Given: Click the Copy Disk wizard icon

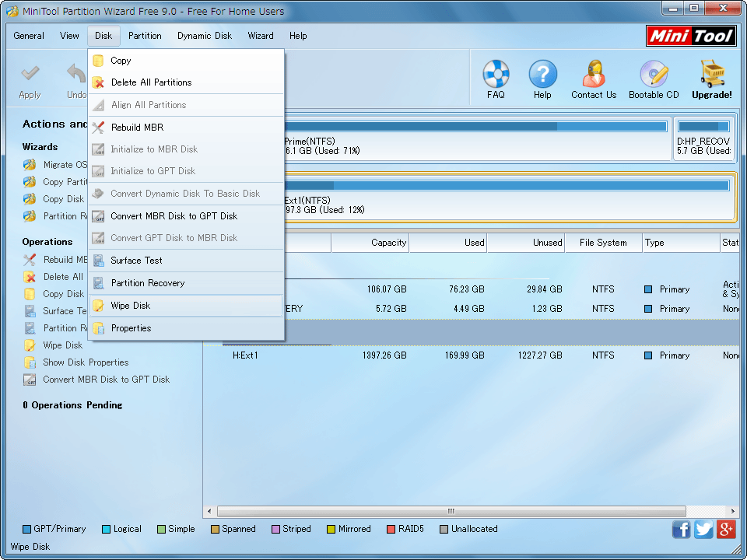Looking at the screenshot, I should pos(30,199).
